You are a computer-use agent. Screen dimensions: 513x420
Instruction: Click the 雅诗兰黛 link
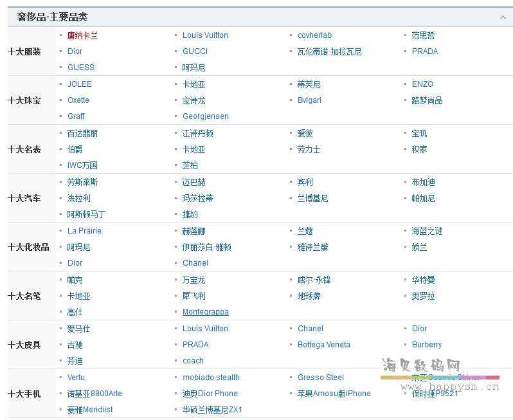(313, 247)
